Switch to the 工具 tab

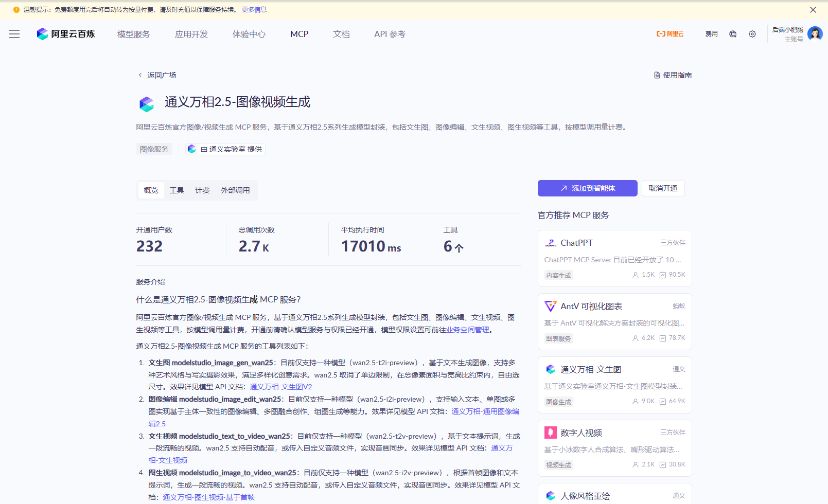[177, 190]
